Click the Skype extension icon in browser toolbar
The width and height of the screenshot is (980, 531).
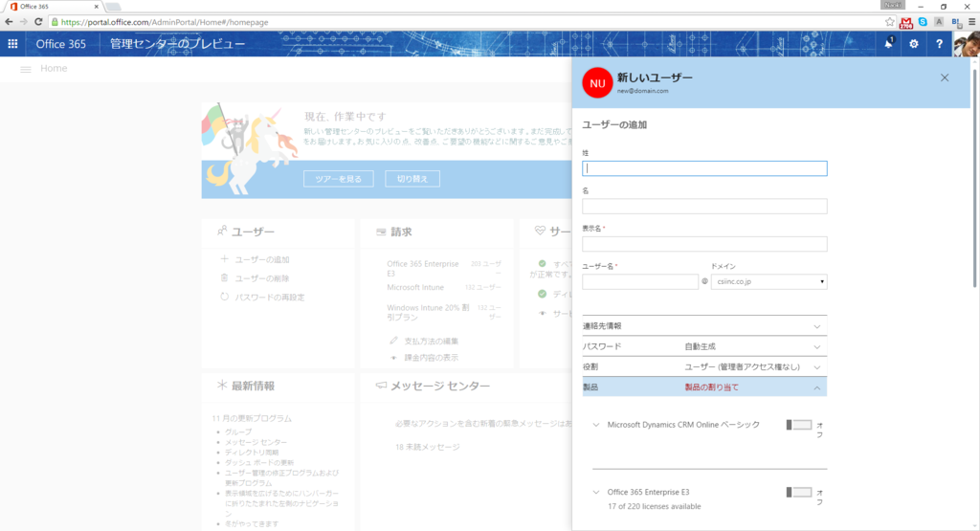coord(923,22)
